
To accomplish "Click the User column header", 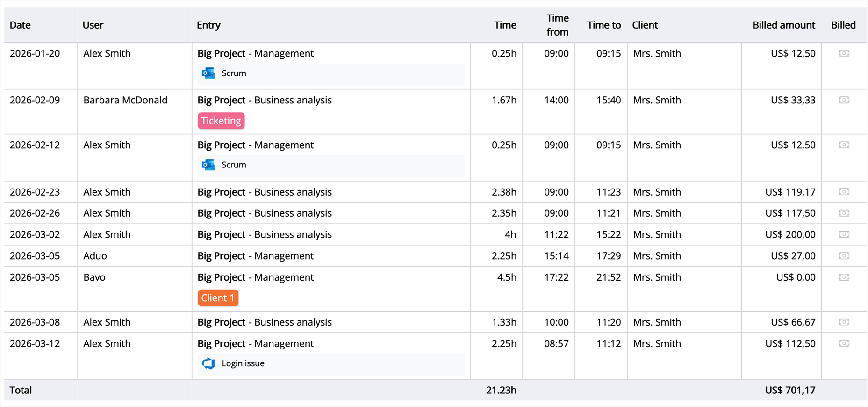I will (x=93, y=25).
